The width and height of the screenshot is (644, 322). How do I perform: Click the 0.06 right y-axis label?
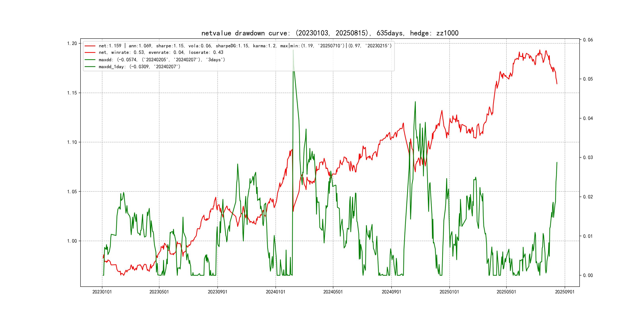(588, 40)
